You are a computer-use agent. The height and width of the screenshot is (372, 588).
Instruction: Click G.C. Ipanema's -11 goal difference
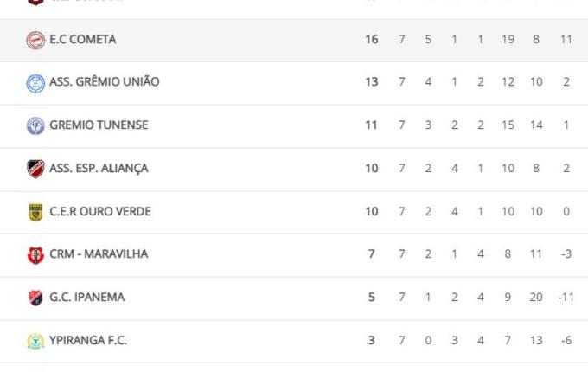click(566, 298)
